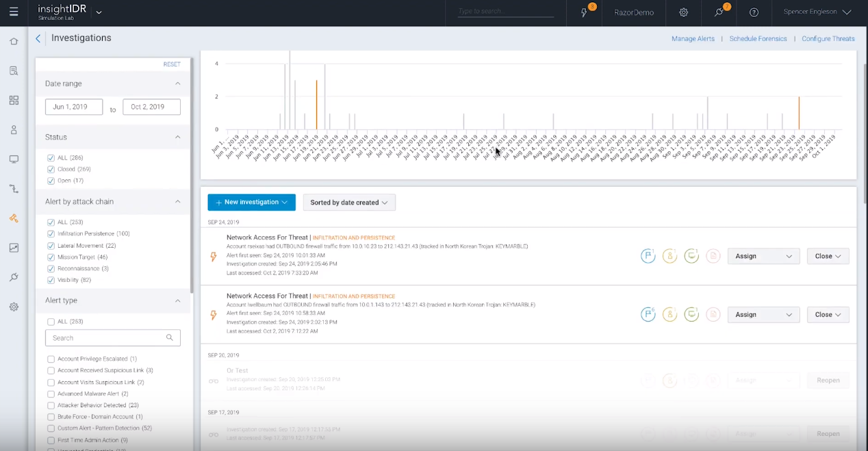The image size is (868, 451).
Task: Open first Network Access For Threat (raeixas)
Action: click(267, 237)
